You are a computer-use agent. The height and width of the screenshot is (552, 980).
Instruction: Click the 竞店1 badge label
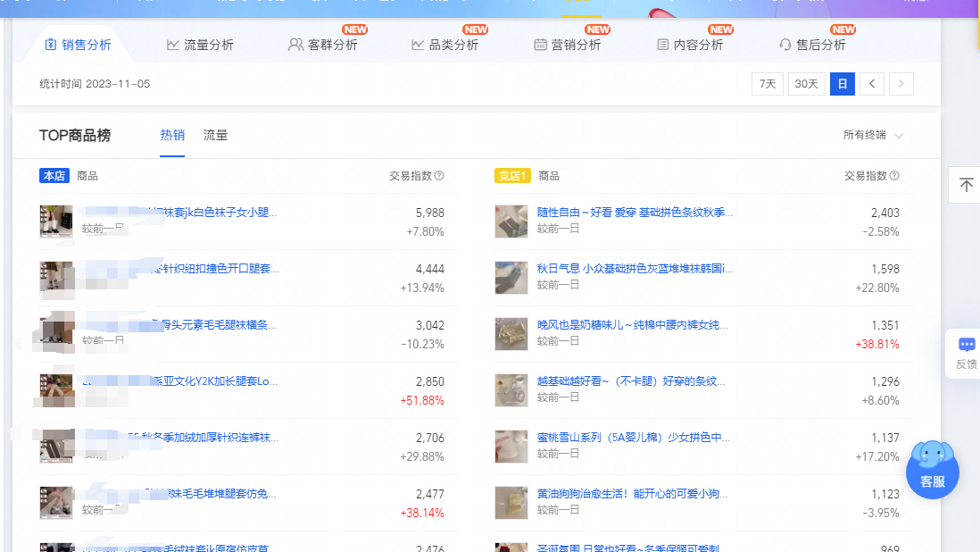tap(512, 176)
